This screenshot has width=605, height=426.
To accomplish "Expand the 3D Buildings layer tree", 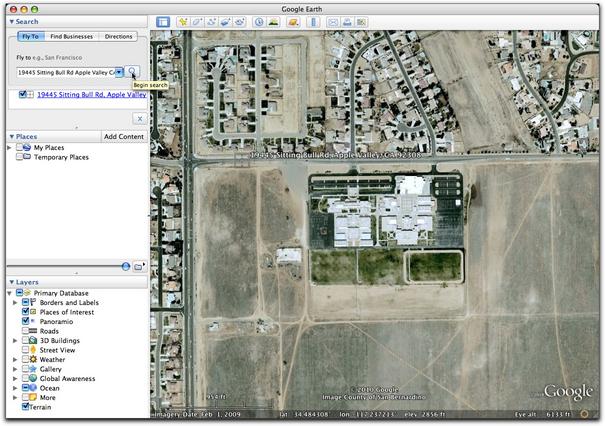I will 15,340.
